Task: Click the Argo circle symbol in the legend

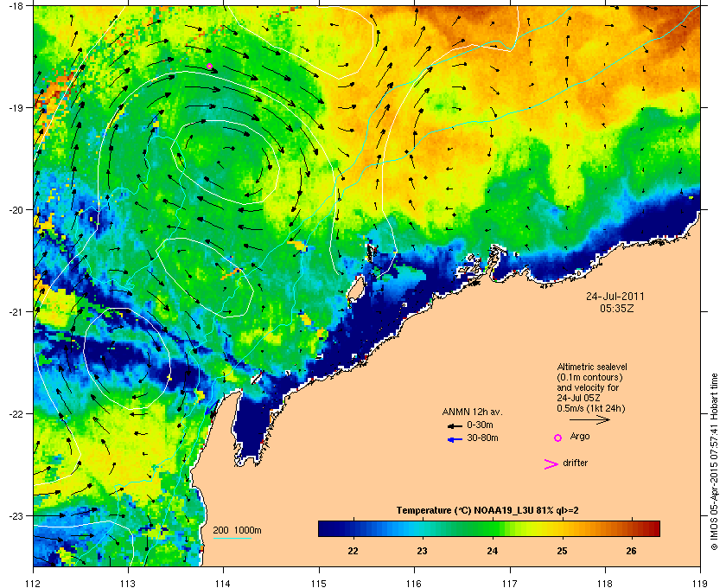Action: point(558,438)
